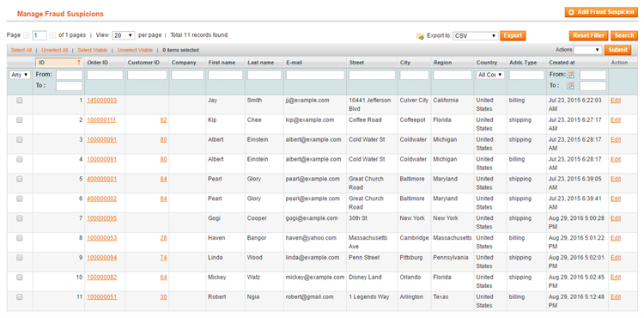
Task: Check the row for Gogi Cooper
Action: tap(19, 218)
